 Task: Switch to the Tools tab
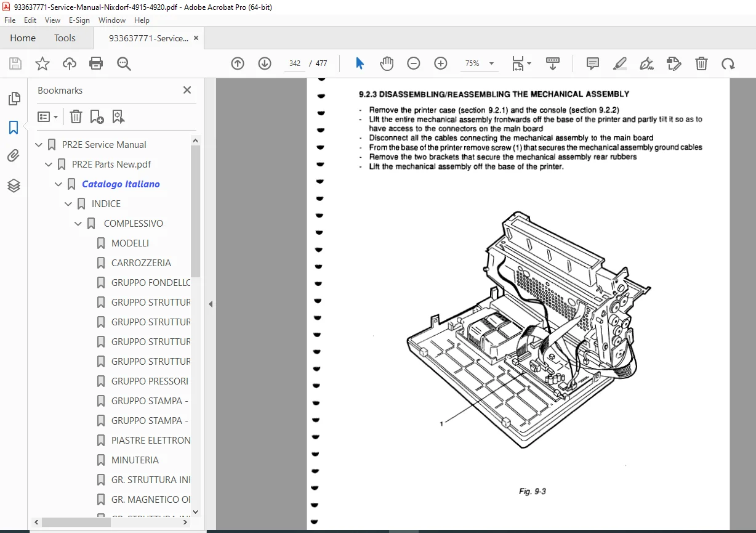point(65,38)
